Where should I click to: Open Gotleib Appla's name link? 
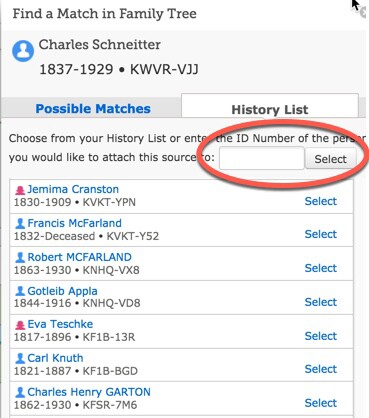point(62,291)
